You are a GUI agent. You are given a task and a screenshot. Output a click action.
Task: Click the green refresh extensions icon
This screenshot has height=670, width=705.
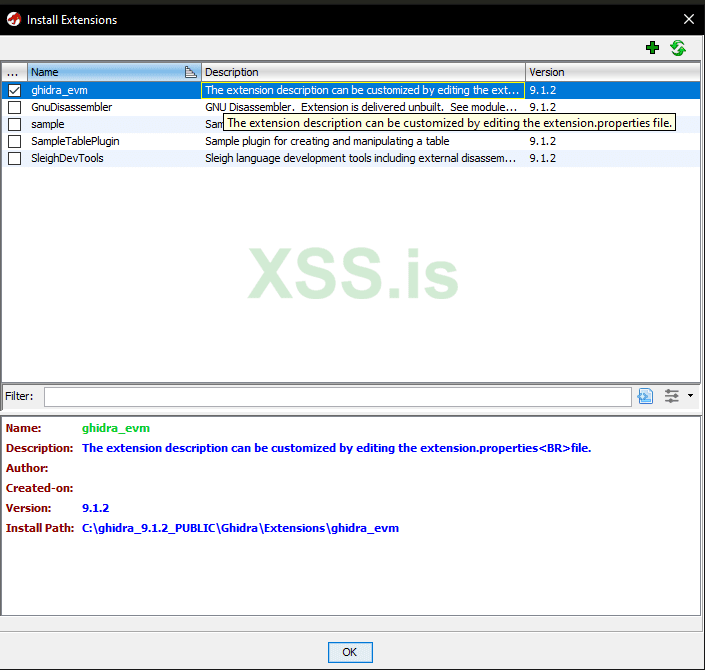click(678, 48)
